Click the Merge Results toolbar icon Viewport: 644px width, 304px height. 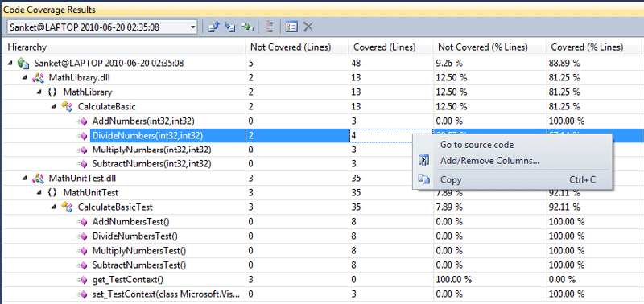pos(247,27)
